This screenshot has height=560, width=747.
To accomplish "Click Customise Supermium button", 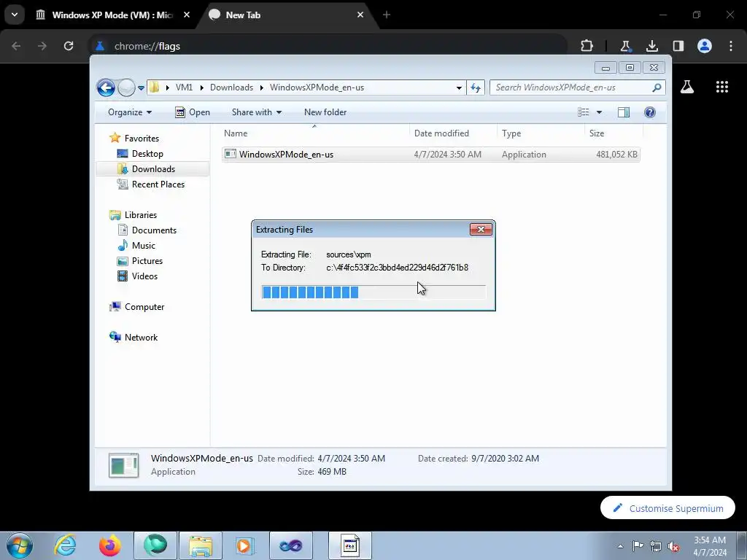I will pyautogui.click(x=667, y=508).
